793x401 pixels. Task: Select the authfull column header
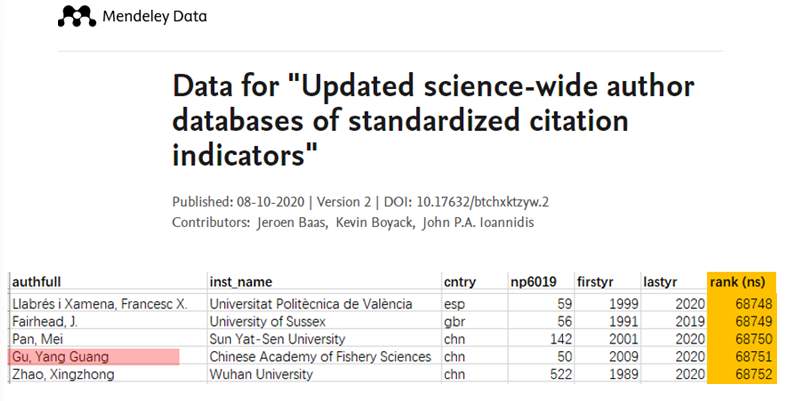[36, 282]
